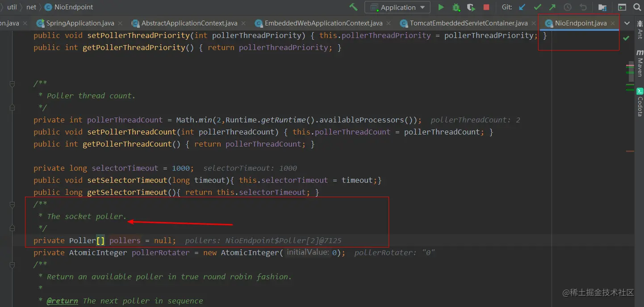Close the TomcatEmbeddedServletContainer.java tab

pos(534,23)
